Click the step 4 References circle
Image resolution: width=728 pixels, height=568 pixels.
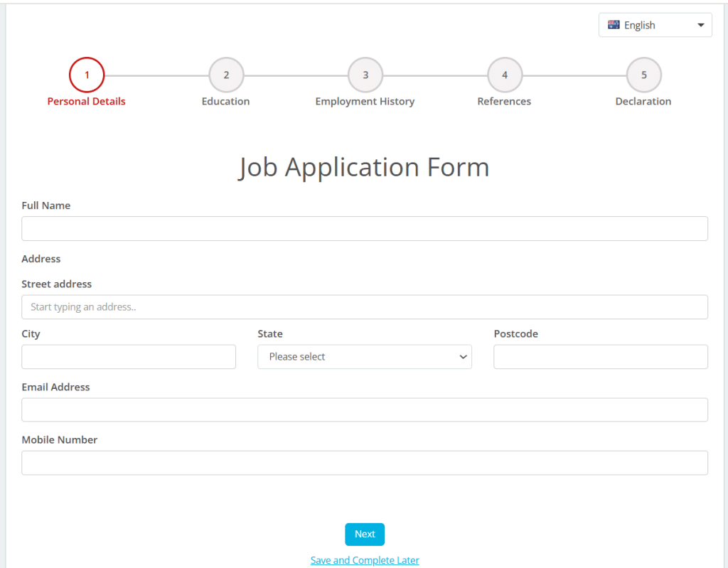504,74
